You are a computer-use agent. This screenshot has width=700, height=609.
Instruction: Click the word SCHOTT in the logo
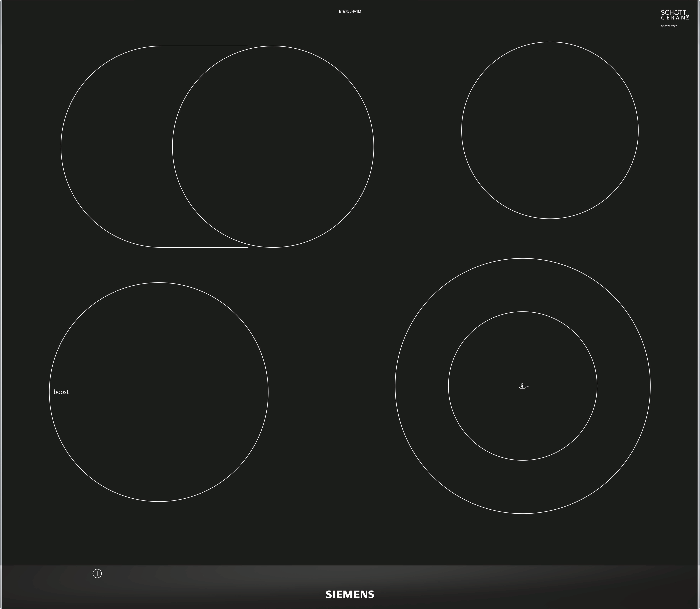click(673, 13)
